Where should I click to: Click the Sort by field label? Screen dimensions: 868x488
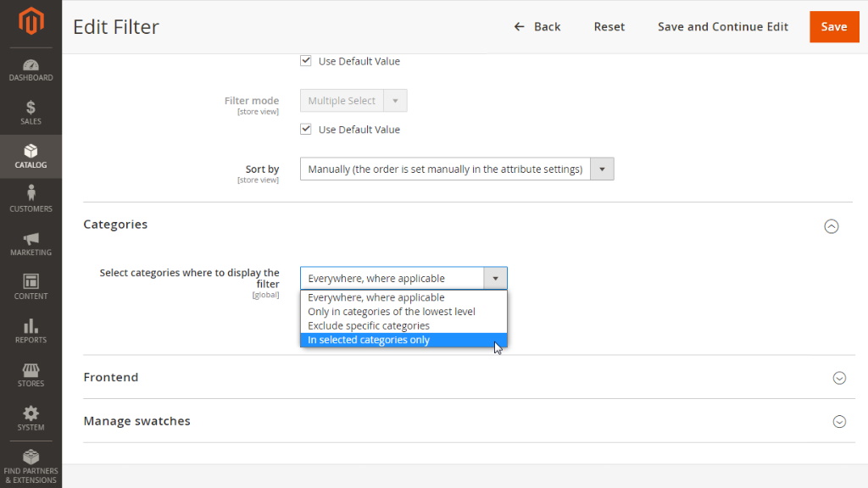click(x=263, y=169)
